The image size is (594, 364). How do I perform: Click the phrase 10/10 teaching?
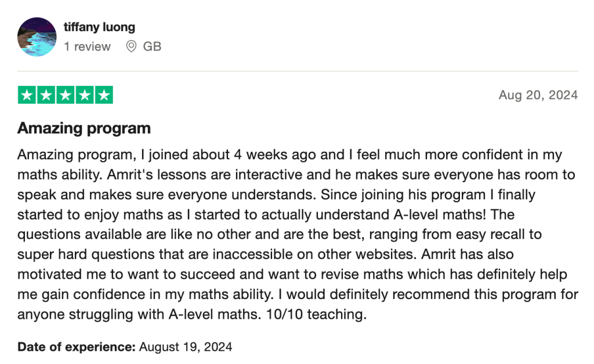[316, 314]
